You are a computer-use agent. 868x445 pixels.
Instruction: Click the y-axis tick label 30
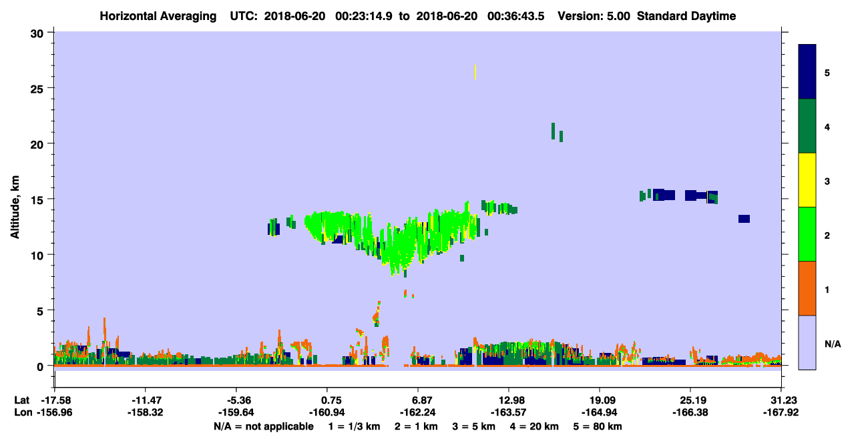tap(38, 33)
